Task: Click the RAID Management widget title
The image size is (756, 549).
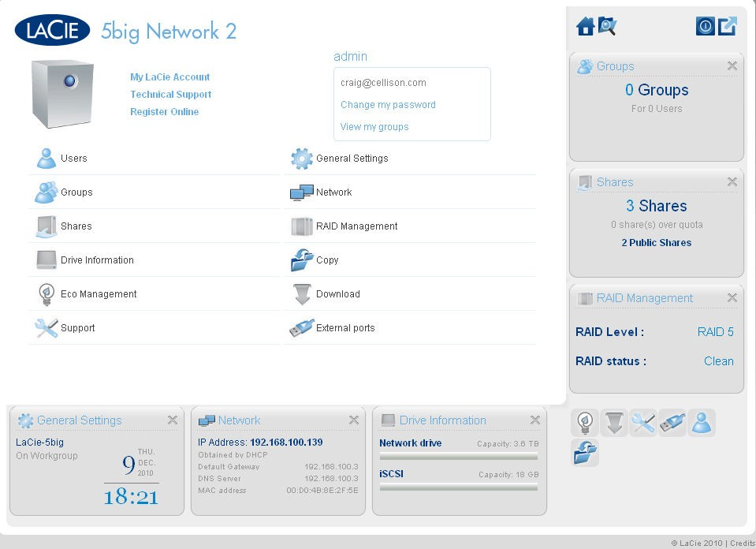Action: [645, 298]
